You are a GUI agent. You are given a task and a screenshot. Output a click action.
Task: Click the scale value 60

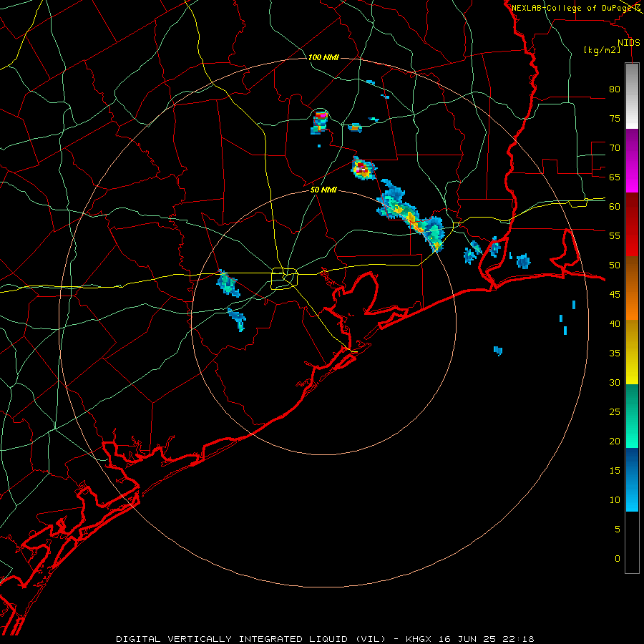[x=615, y=206]
